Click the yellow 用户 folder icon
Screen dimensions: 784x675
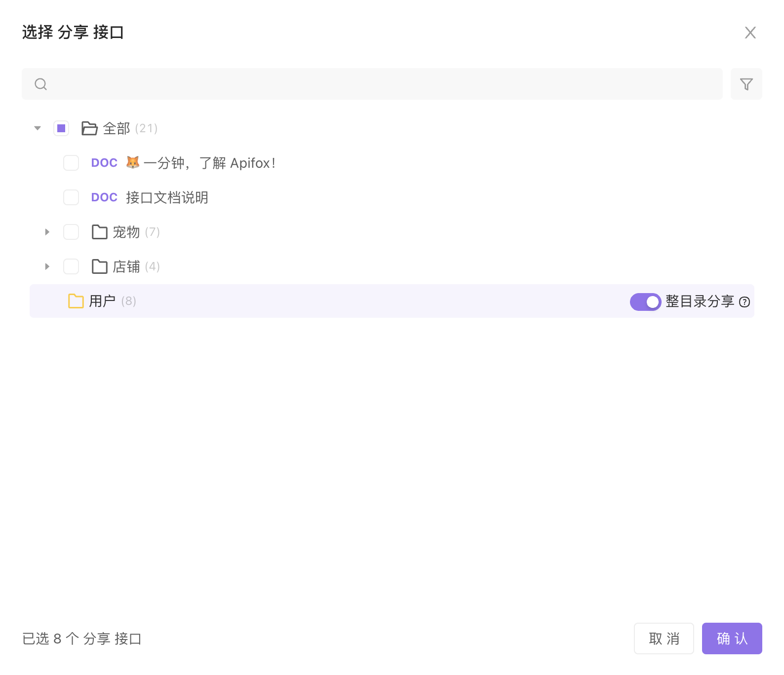point(76,301)
